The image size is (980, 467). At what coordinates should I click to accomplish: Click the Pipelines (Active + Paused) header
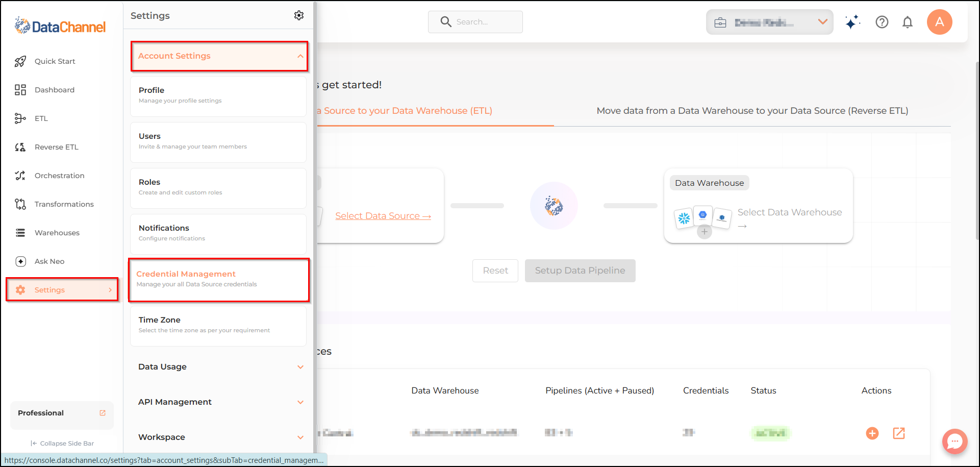pyautogui.click(x=600, y=391)
